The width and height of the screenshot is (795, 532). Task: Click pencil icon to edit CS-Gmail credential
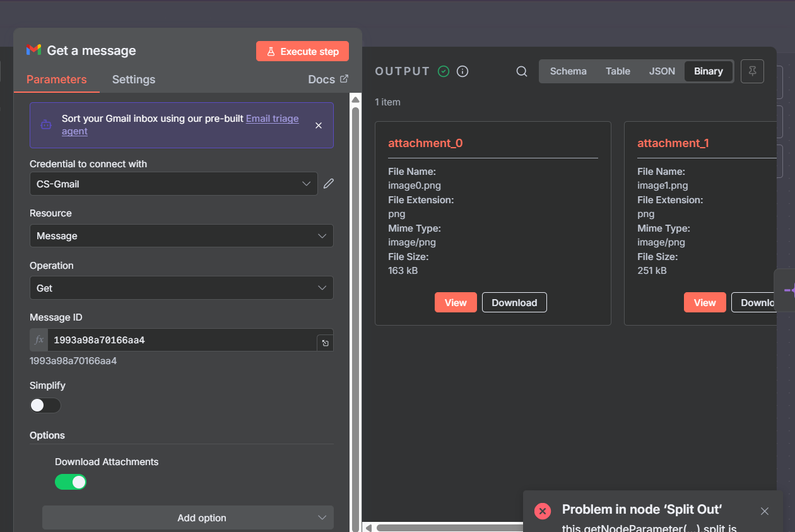[x=328, y=184]
